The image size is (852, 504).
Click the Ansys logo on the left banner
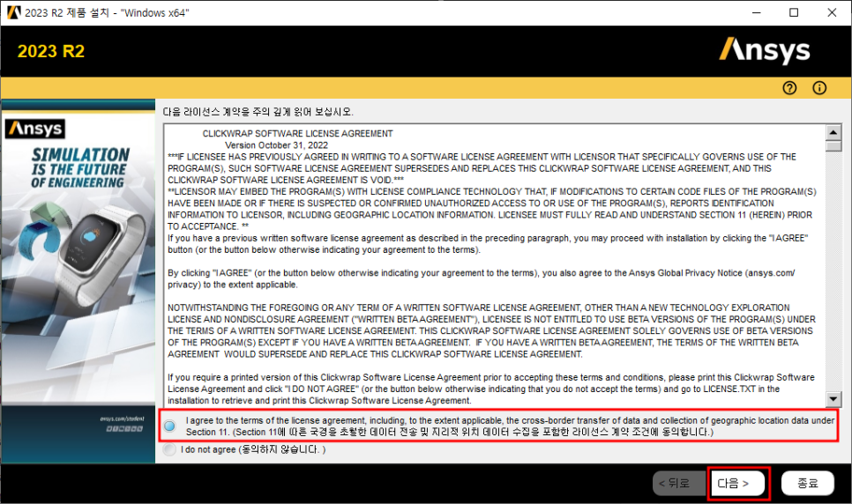36,130
